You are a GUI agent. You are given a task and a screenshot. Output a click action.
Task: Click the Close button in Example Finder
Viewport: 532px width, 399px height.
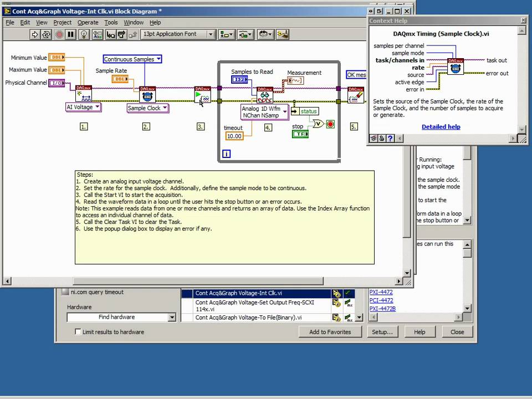coord(457,332)
